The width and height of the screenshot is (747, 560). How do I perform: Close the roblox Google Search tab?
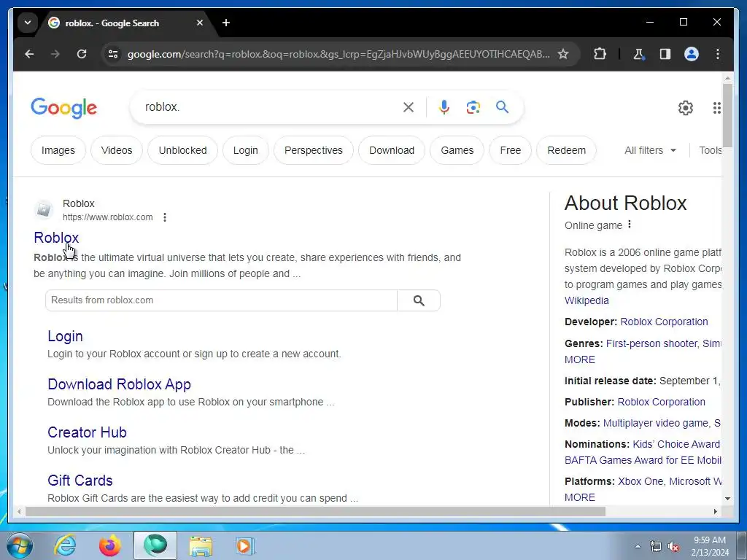point(200,23)
